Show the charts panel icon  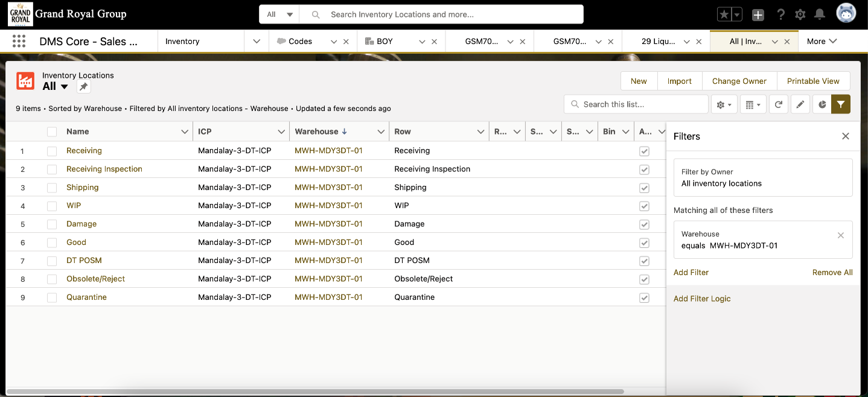pos(822,104)
